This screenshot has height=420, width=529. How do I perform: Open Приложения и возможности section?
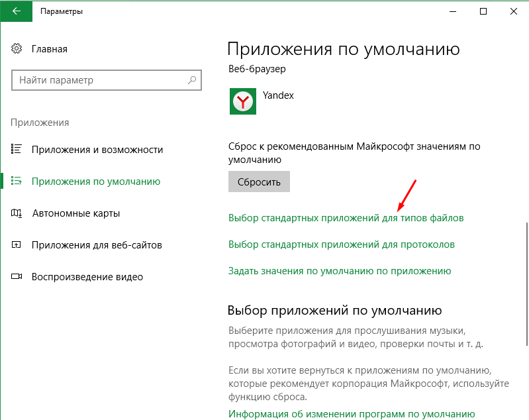coord(97,150)
